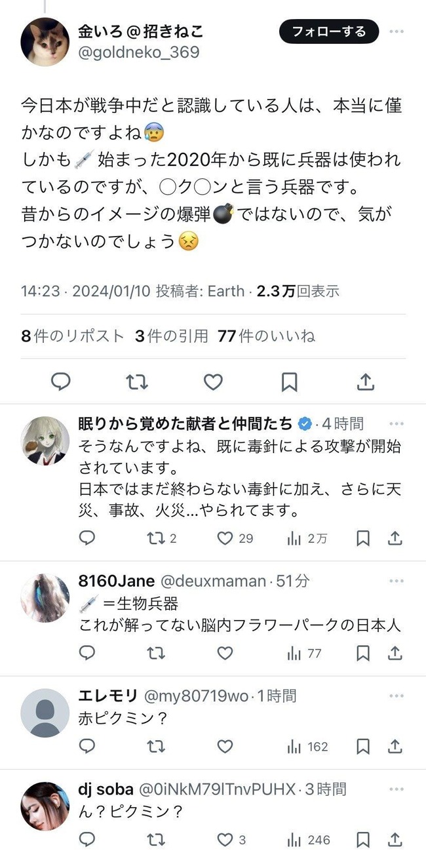Screen dimensions: 426x868
Task: Click the フォローする button
Action: 330,31
